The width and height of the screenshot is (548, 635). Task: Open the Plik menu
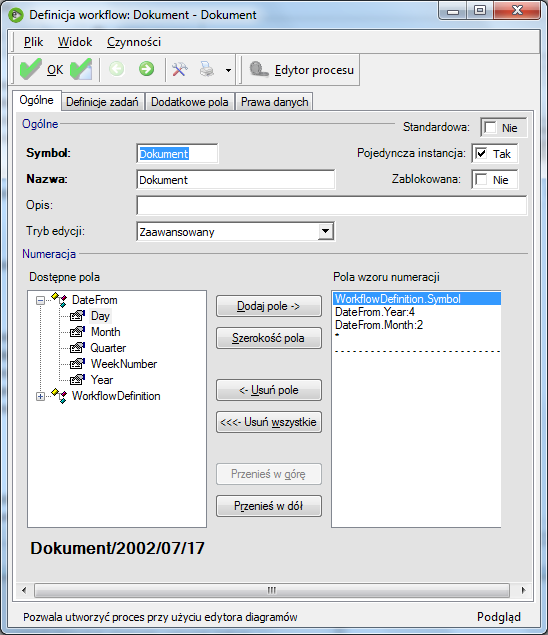[x=33, y=42]
